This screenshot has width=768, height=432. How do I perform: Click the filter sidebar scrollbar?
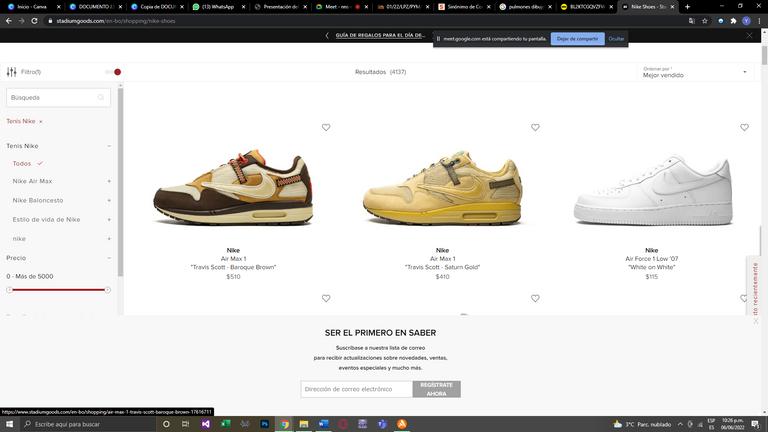[x=120, y=181]
